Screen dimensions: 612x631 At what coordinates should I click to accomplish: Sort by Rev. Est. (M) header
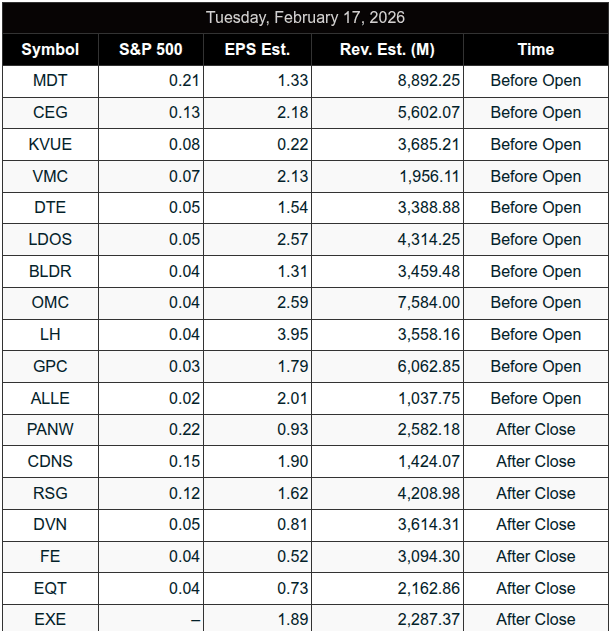point(388,49)
